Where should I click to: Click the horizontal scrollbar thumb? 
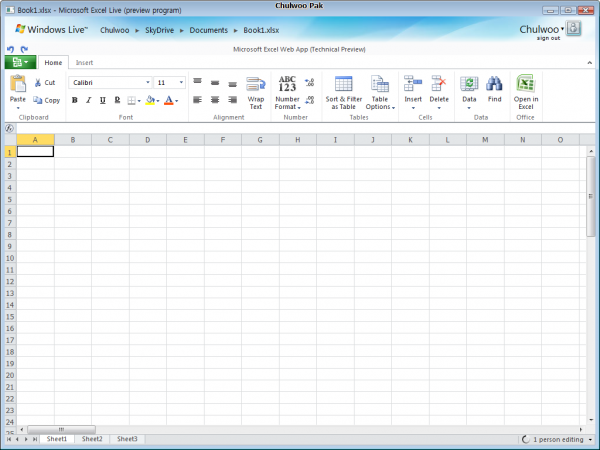click(61, 429)
